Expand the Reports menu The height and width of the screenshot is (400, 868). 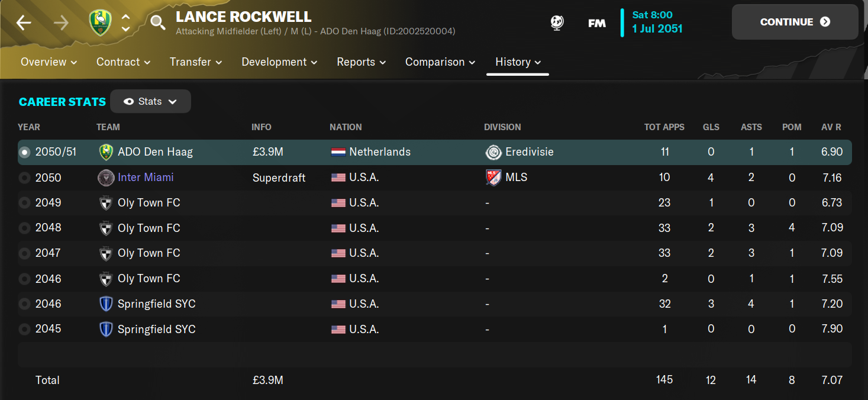362,62
